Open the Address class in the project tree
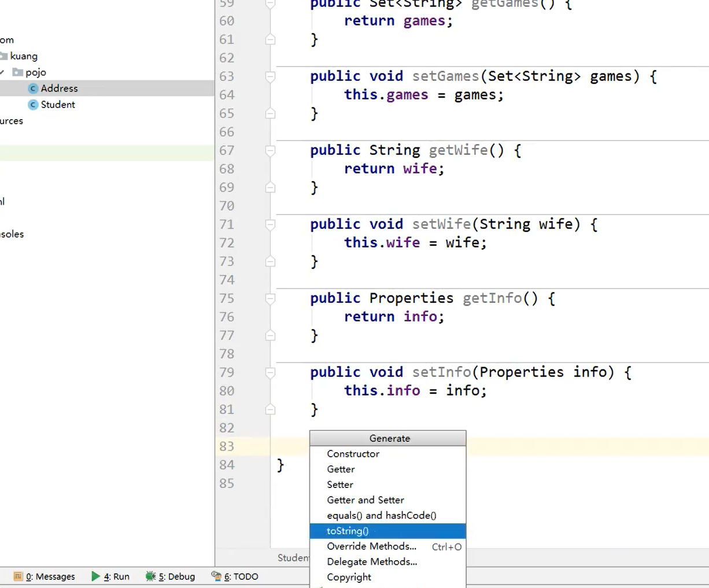Image resolution: width=709 pixels, height=588 pixels. (x=59, y=88)
